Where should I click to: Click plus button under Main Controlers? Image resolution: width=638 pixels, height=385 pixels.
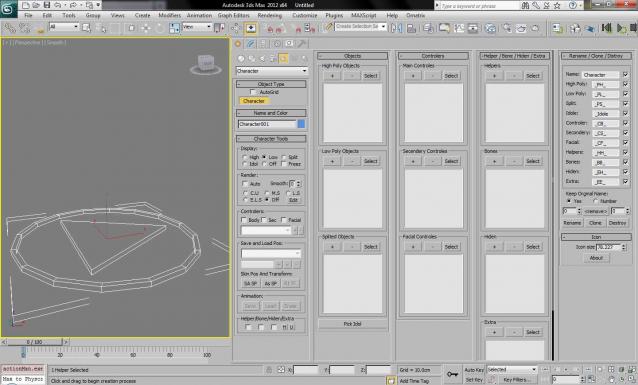pos(413,76)
